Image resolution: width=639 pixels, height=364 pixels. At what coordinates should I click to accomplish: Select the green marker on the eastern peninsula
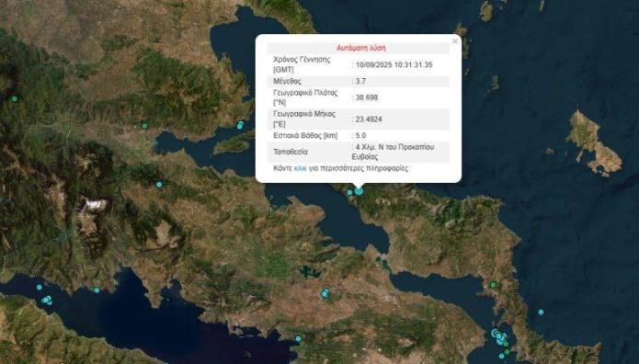[493, 285]
